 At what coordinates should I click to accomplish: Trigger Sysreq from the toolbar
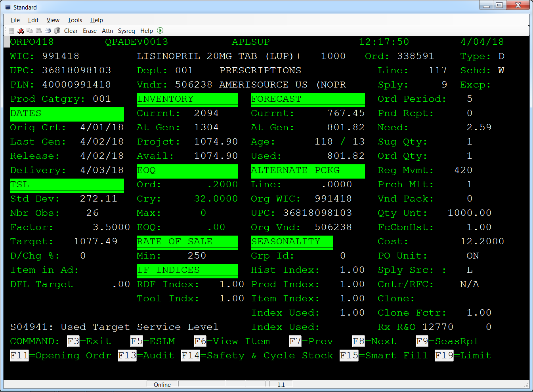point(126,30)
